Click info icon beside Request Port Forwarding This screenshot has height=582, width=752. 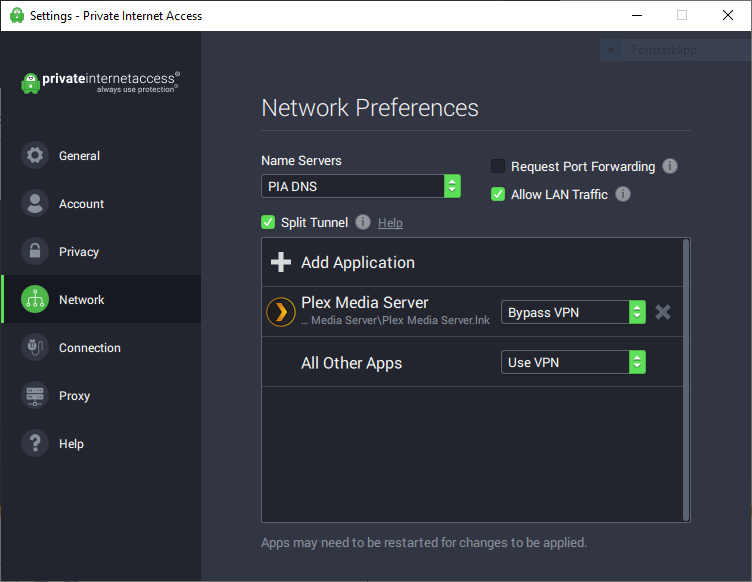(x=670, y=166)
